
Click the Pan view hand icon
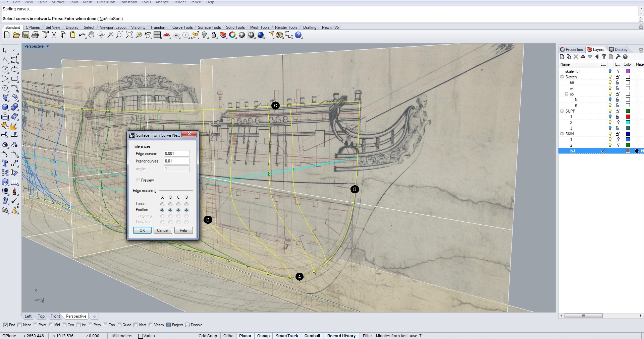pos(91,35)
